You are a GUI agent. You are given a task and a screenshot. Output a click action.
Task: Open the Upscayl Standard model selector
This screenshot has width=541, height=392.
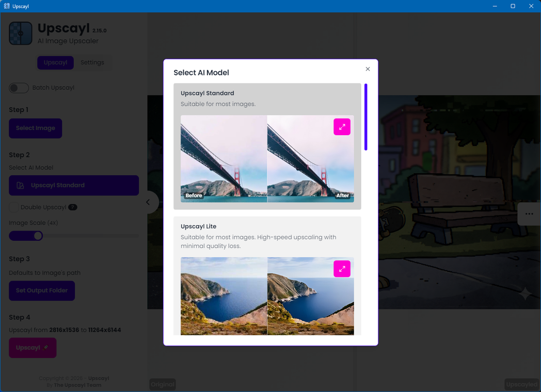pyautogui.click(x=74, y=185)
